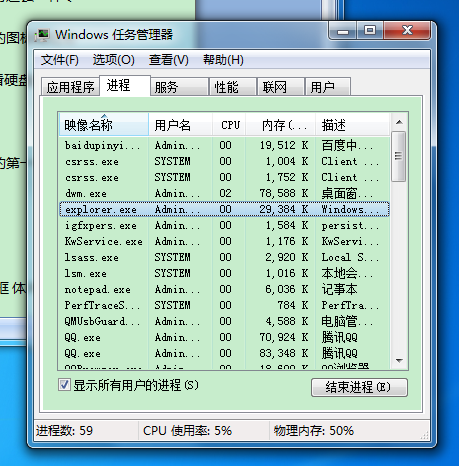The width and height of the screenshot is (459, 466).
Task: Toggle 显示所有用户的进程 checkbox
Action: coord(64,385)
